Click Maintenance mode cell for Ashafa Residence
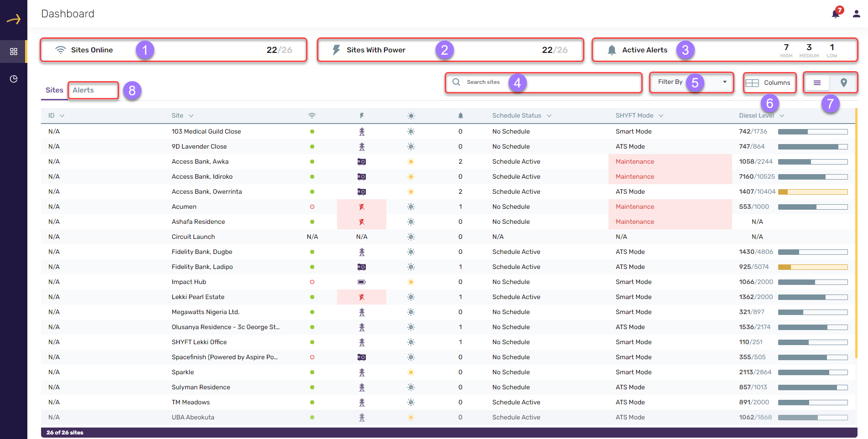 pos(670,222)
